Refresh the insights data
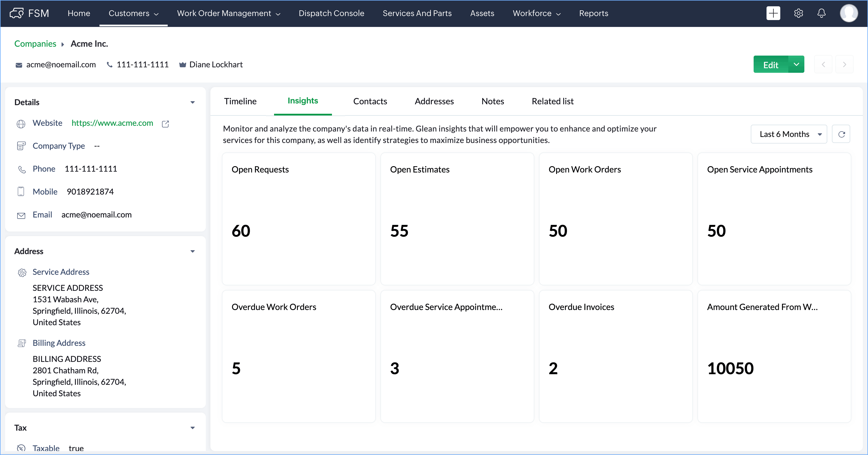 coord(841,134)
